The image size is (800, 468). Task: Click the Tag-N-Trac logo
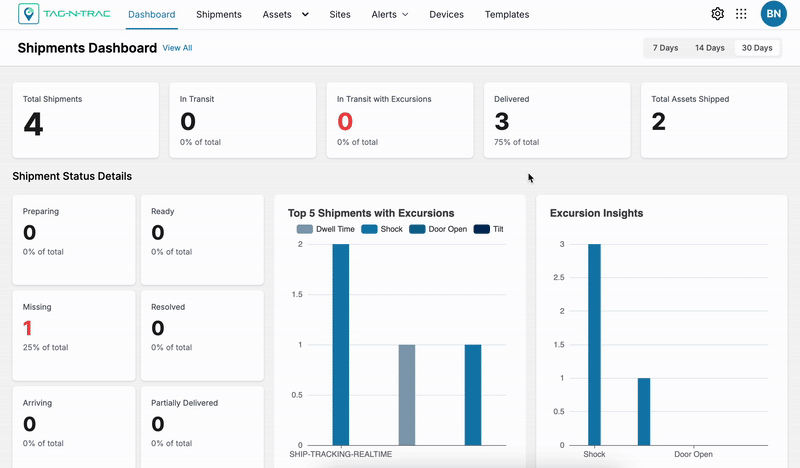64,14
